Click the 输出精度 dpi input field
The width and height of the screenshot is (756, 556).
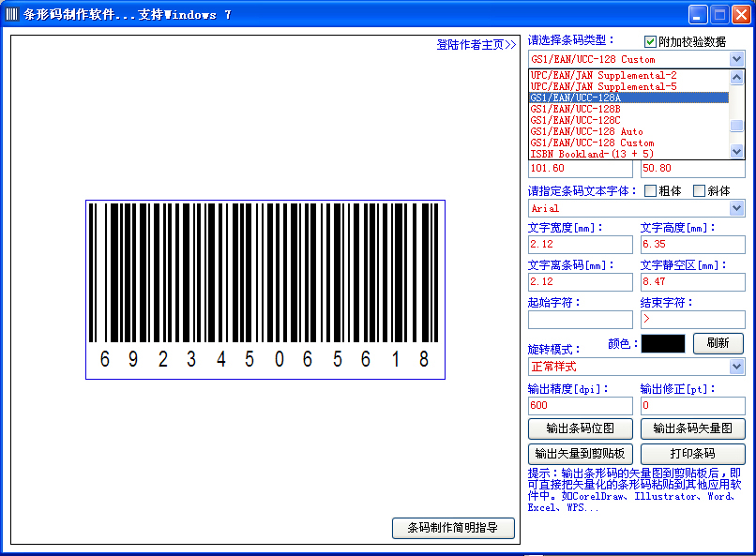coord(580,406)
